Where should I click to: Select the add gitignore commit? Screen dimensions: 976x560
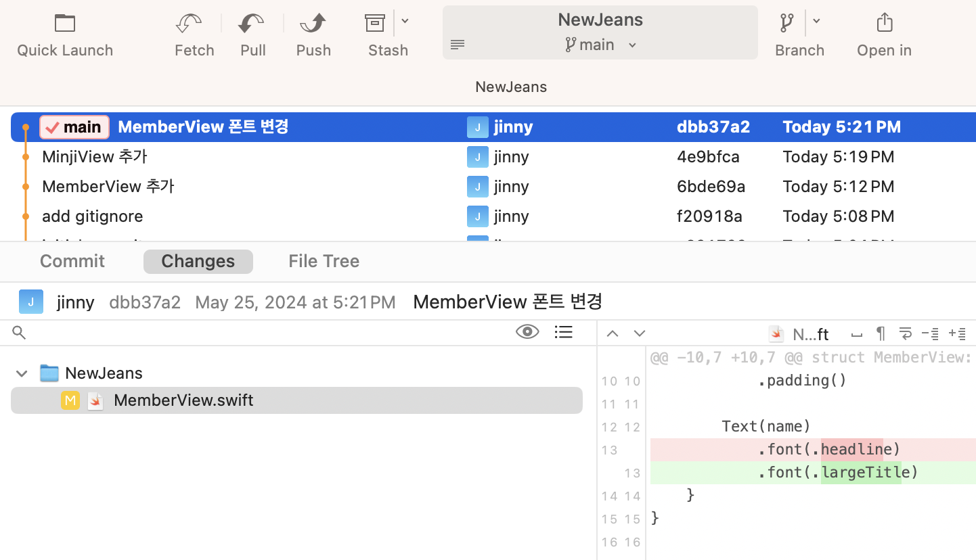coord(493,216)
